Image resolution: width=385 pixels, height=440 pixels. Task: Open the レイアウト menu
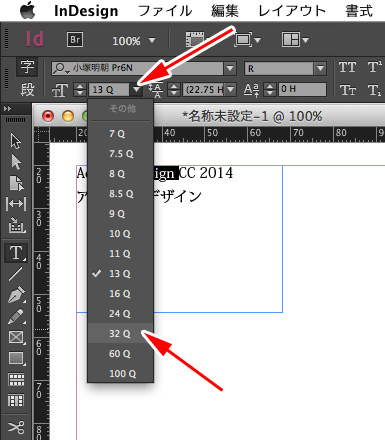coord(292,11)
